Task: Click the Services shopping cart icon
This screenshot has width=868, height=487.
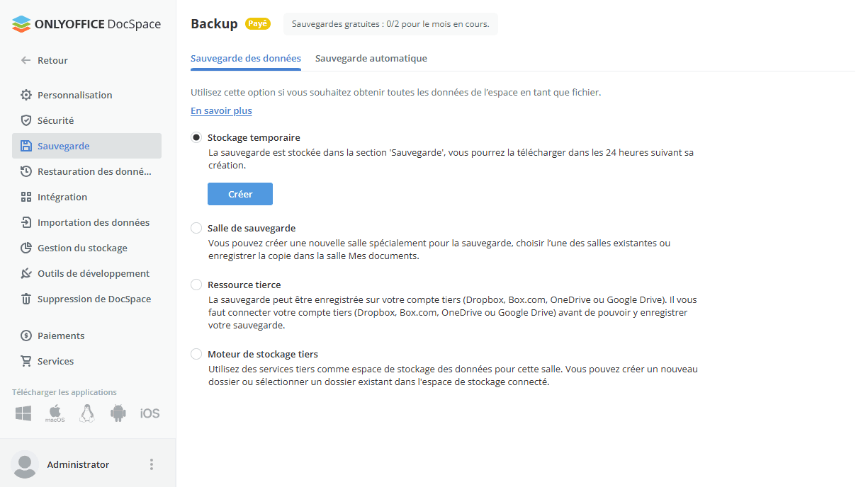Action: point(26,361)
